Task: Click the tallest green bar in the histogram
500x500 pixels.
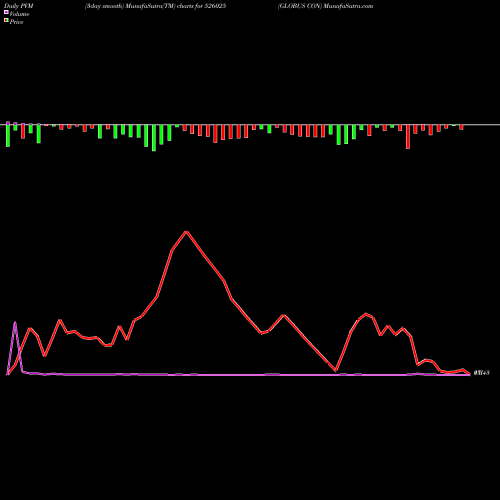Action: tap(154, 138)
